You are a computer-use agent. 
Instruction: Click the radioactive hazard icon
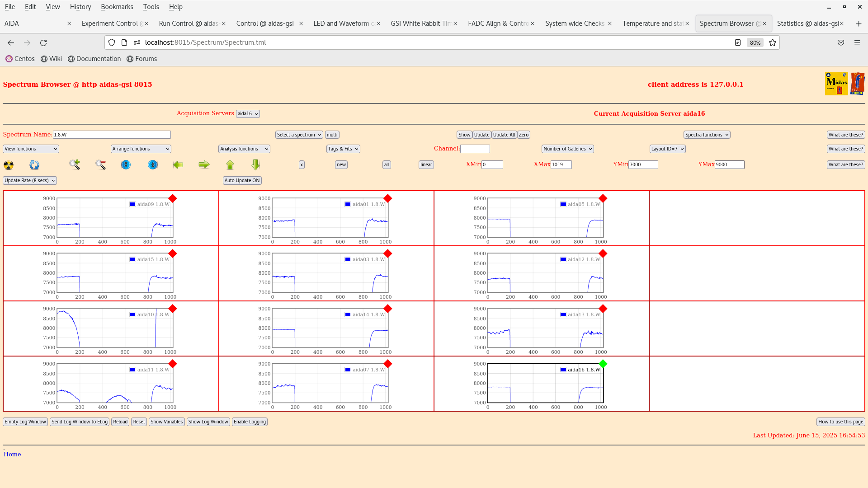coord(9,165)
